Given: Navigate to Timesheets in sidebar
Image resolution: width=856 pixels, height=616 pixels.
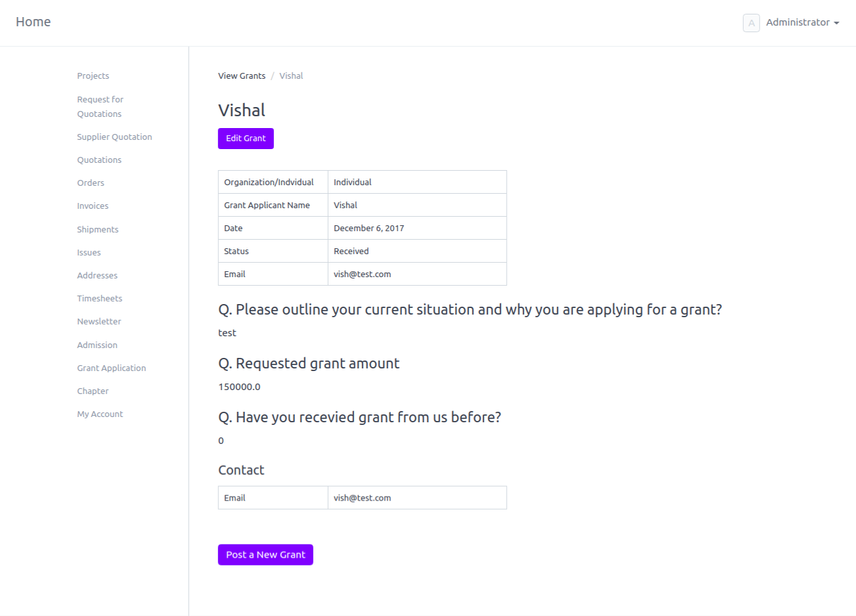Looking at the screenshot, I should (100, 299).
